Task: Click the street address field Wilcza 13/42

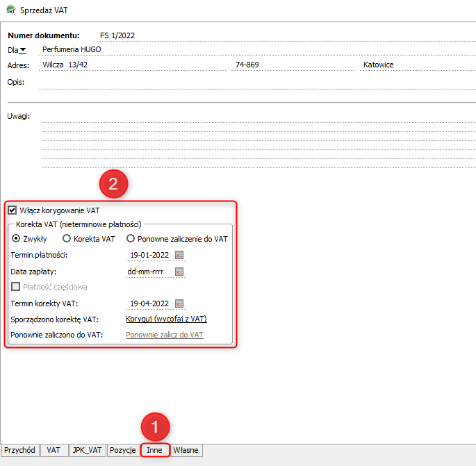Action: click(133, 65)
